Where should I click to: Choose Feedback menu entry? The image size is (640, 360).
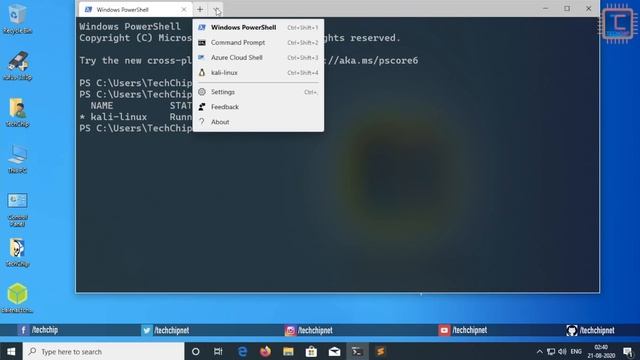258,107
